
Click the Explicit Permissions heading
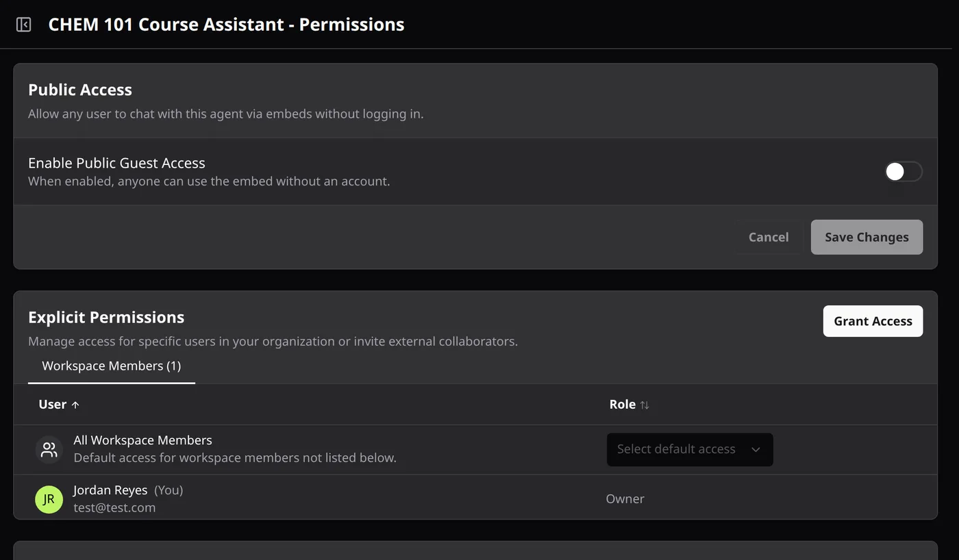pyautogui.click(x=106, y=318)
